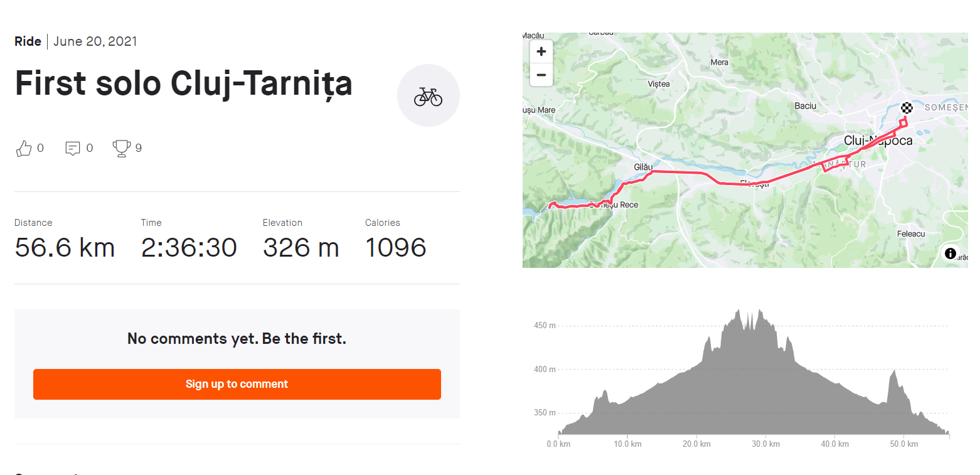Click the kudos thumbs-up icon
Screen dimensions: 980x475
point(24,149)
